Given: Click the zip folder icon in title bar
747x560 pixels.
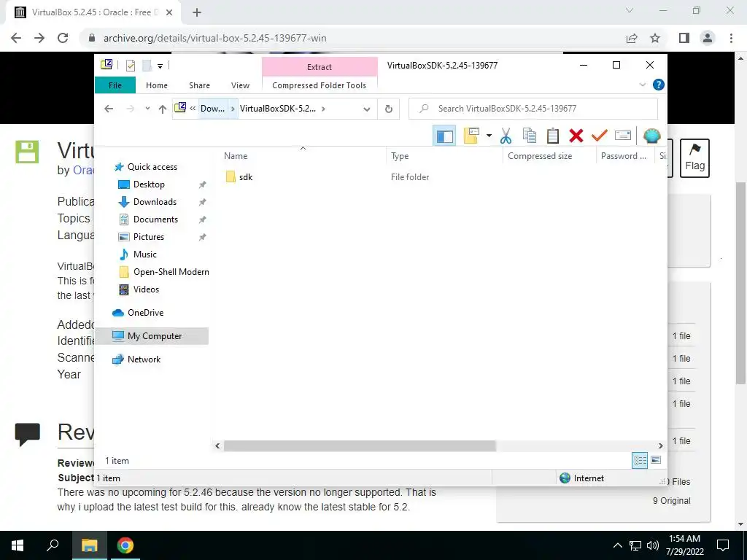Looking at the screenshot, I should pos(107,65).
